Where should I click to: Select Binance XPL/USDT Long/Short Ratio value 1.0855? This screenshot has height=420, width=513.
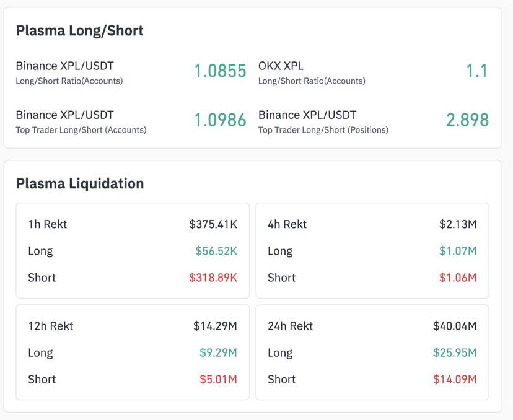220,71
